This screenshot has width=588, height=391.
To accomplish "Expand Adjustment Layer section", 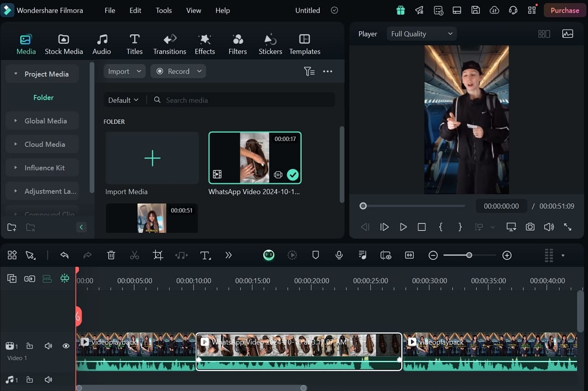I will (x=16, y=191).
